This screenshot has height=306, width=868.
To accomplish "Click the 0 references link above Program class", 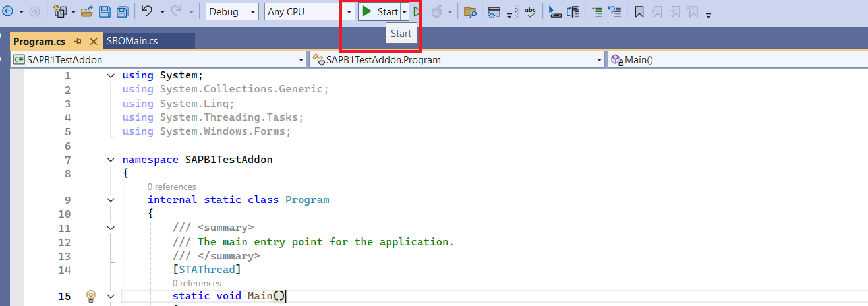I will (171, 187).
